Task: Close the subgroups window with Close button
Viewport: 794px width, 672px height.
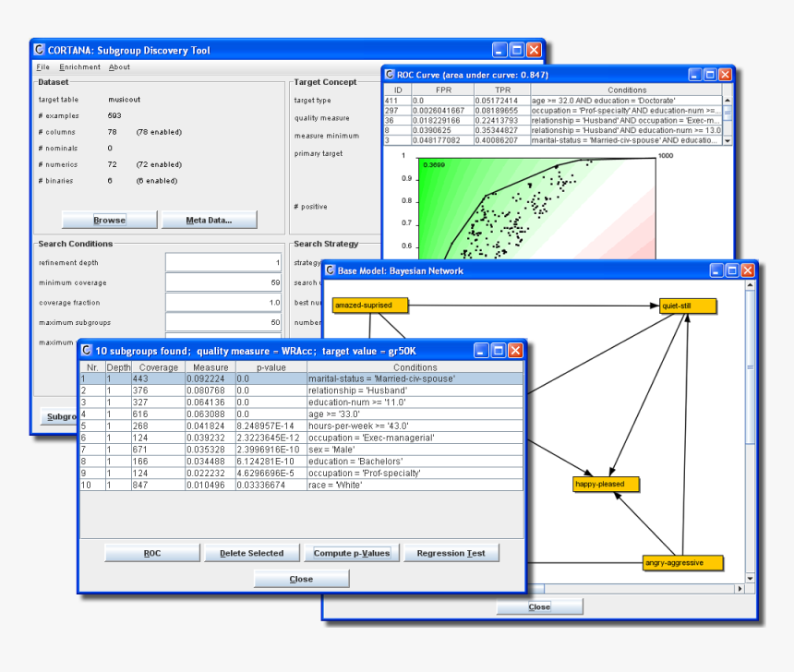Action: pos(301,579)
